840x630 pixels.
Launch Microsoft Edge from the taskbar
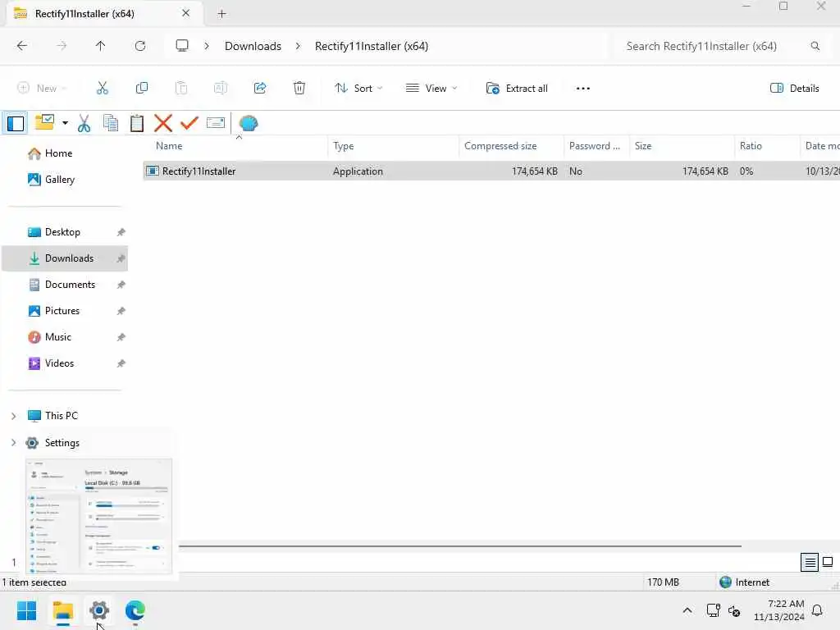[x=135, y=610]
